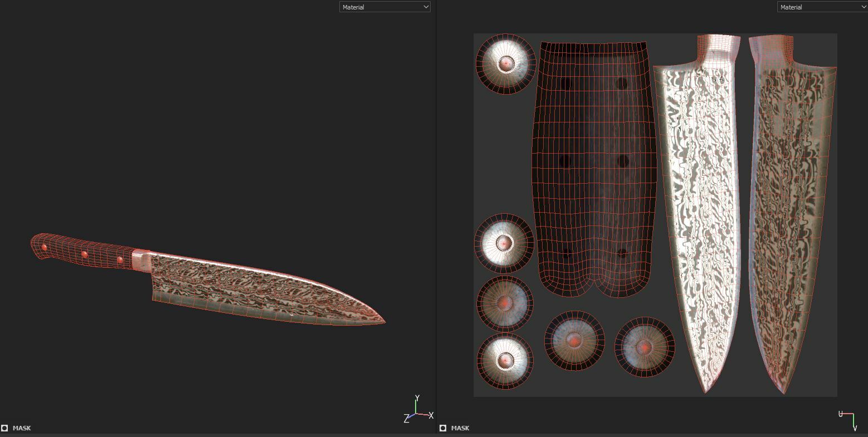The width and height of the screenshot is (868, 437).
Task: Switch the right viewport to Material display
Action: pyautogui.click(x=821, y=7)
